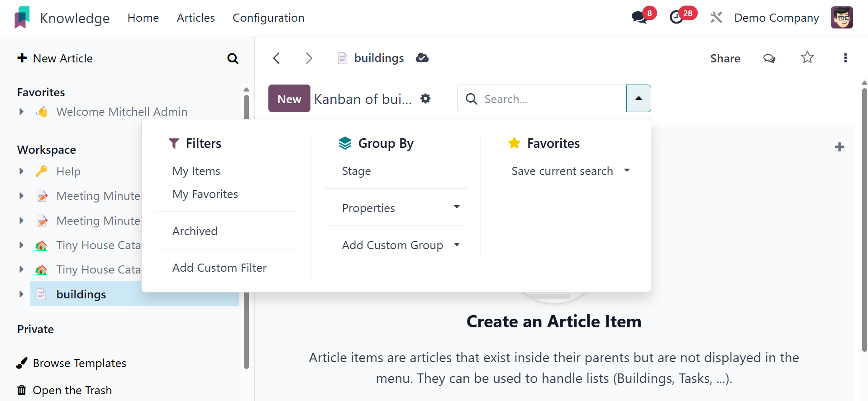Click the Share button
868x401 pixels.
tap(725, 58)
